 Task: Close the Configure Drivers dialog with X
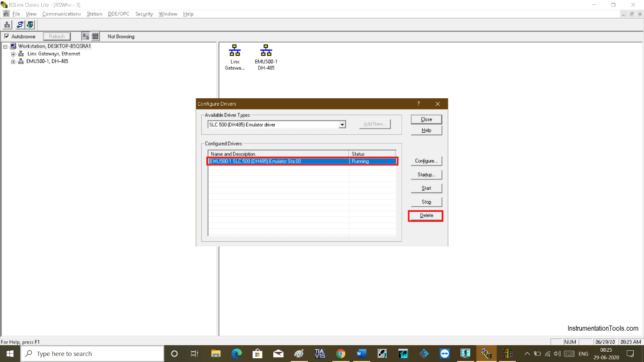pyautogui.click(x=438, y=104)
